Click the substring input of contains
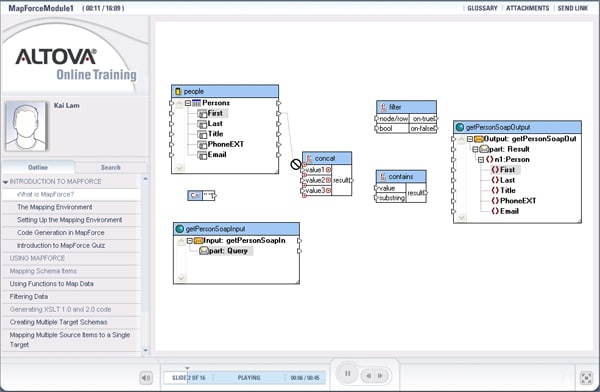 377,198
